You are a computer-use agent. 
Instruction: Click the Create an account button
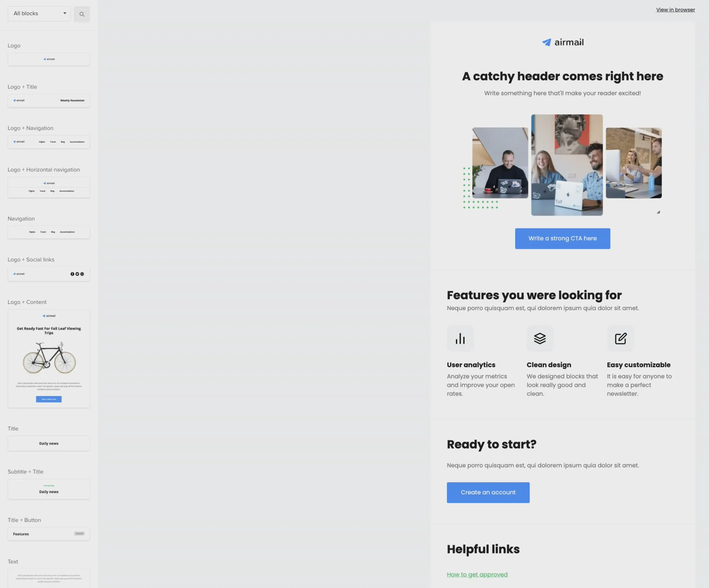click(488, 492)
